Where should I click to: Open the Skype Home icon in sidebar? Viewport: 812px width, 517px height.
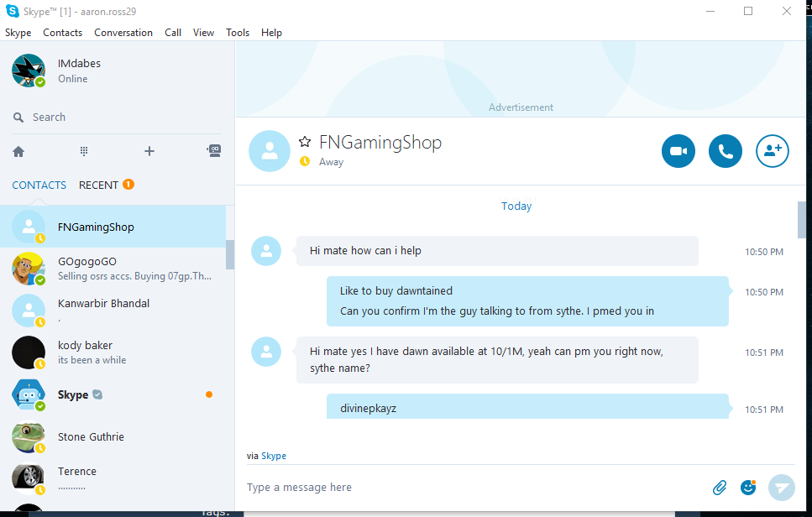tap(18, 152)
